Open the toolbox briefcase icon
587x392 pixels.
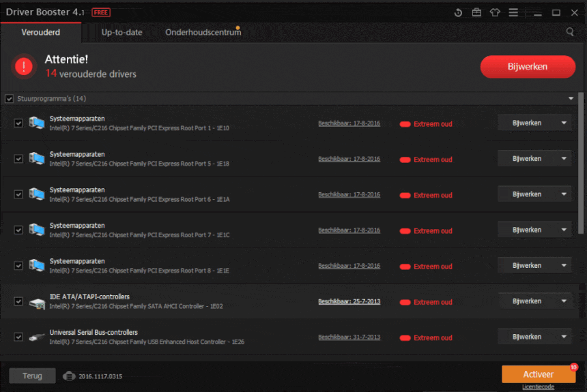pos(476,13)
